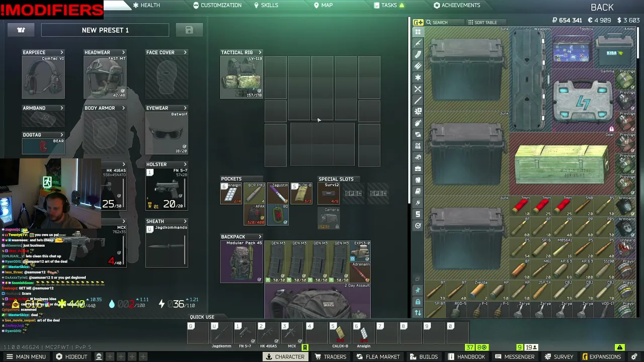This screenshot has height=362, width=644.
Task: Open the Map tab
Action: pos(323,5)
